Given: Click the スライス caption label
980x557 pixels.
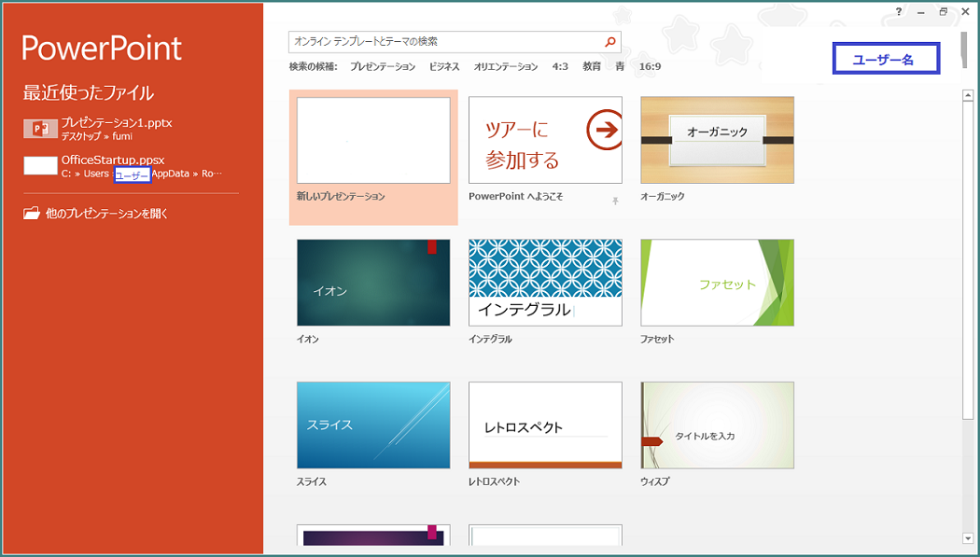Looking at the screenshot, I should point(311,482).
